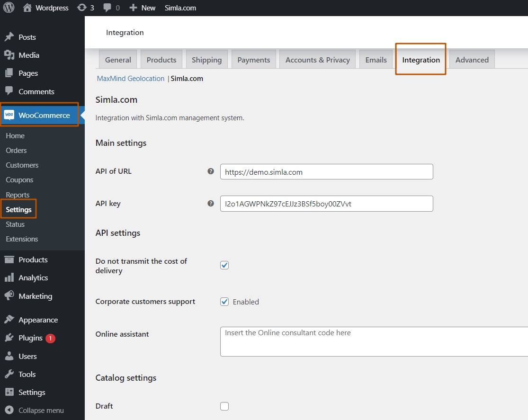Expand the Appearance sidebar menu
This screenshot has height=420, width=528.
(x=38, y=320)
